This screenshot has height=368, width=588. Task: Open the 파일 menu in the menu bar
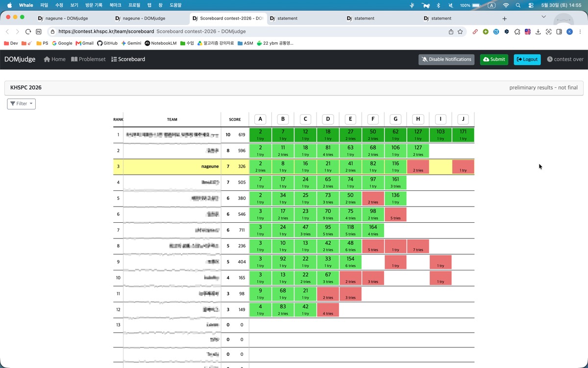point(44,5)
